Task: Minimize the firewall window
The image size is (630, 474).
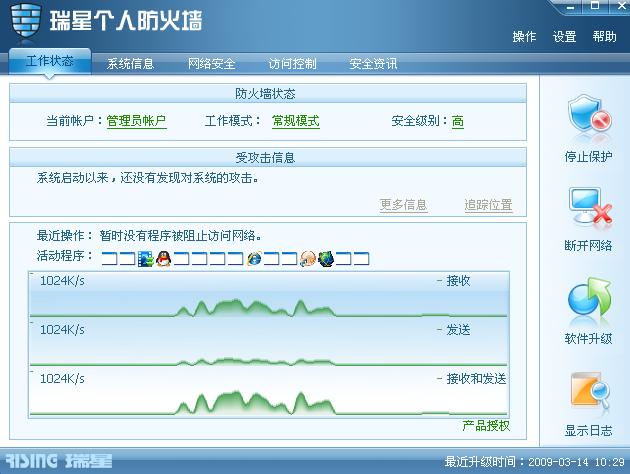Action: click(571, 6)
